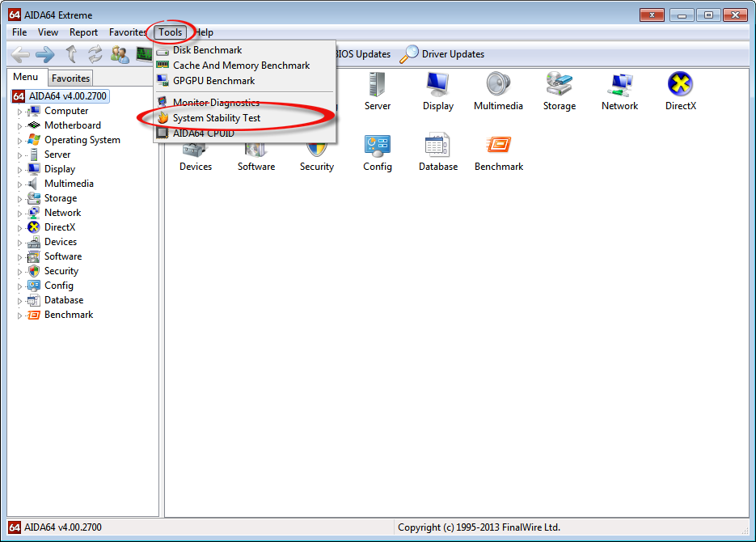The width and height of the screenshot is (756, 542).
Task: Launch GPGPU Benchmark menu entry
Action: tap(213, 81)
